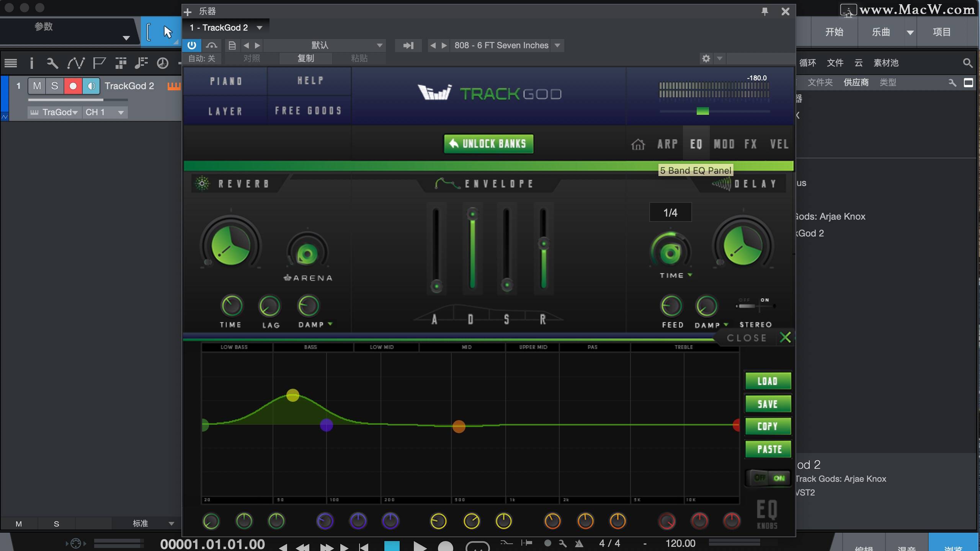Open the 808 - 6 FT Seven Inches preset dropdown
The height and width of the screenshot is (551, 980).
tap(557, 46)
